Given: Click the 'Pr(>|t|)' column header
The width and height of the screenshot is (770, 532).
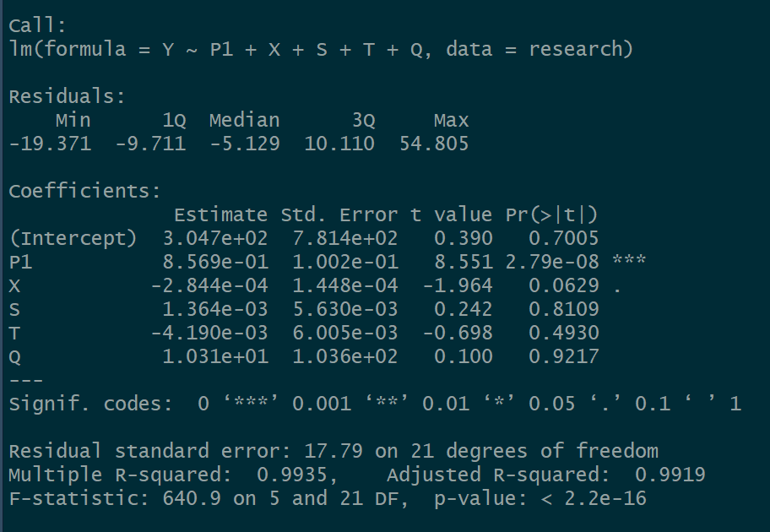Looking at the screenshot, I should (x=551, y=215).
